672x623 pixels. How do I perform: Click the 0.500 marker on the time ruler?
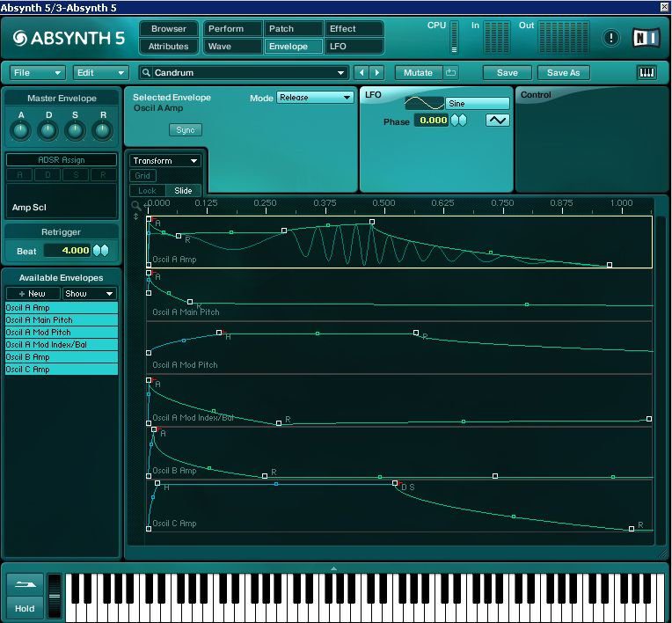pos(384,205)
